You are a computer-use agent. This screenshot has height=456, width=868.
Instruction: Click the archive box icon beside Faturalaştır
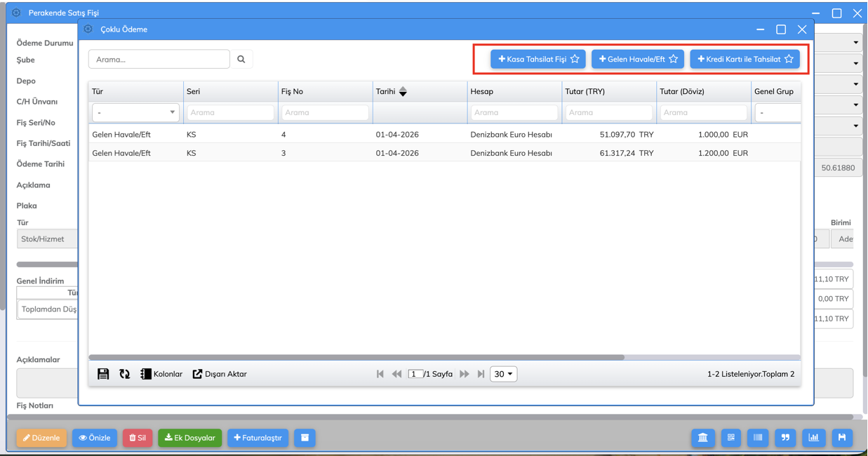305,438
